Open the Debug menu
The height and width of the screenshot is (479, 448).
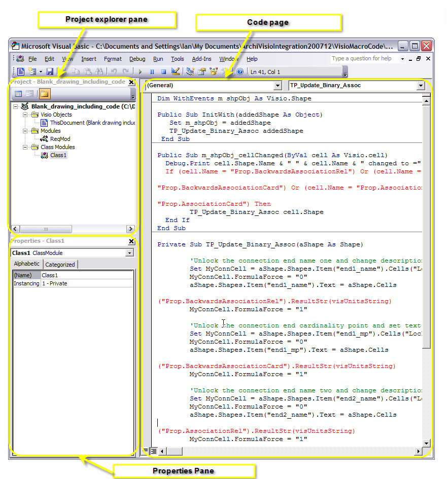pyautogui.click(x=137, y=59)
